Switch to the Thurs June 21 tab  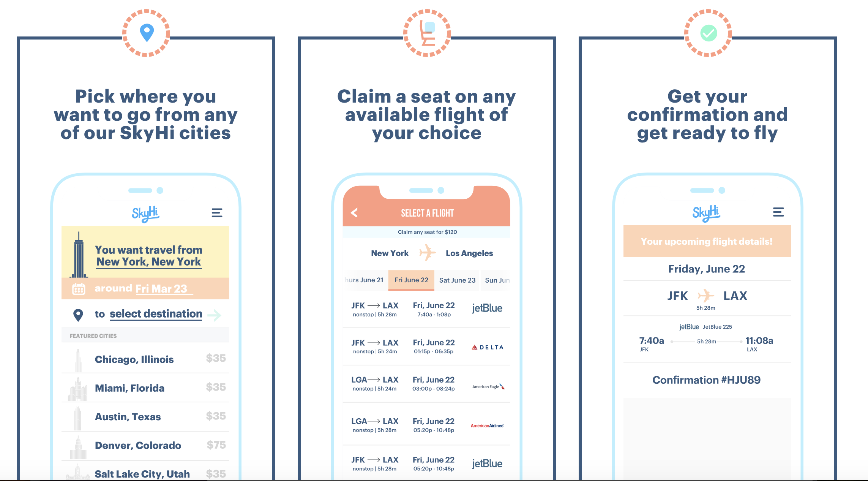365,280
